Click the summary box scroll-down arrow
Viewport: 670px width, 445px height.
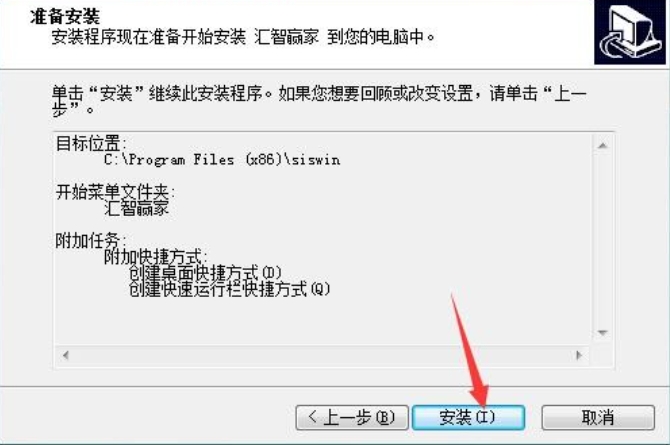tap(602, 332)
